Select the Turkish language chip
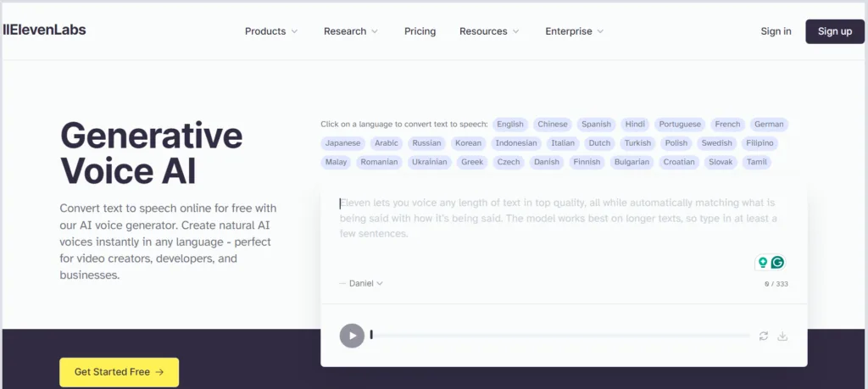868x389 pixels. (x=637, y=143)
